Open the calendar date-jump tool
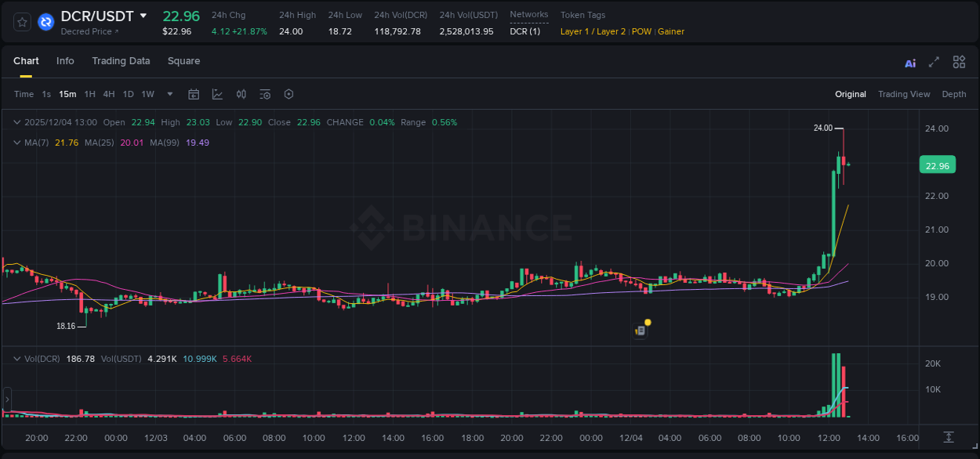Image resolution: width=980 pixels, height=459 pixels. click(x=194, y=94)
